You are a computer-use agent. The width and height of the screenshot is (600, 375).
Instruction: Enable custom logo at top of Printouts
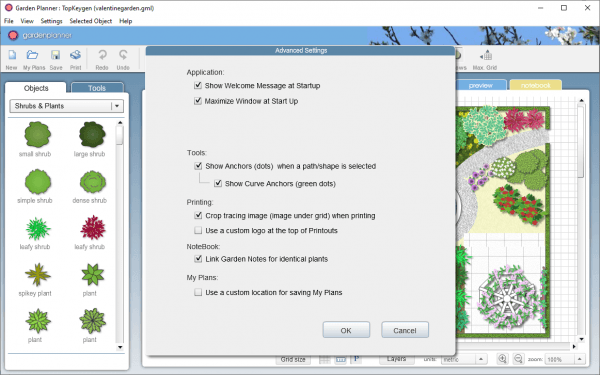198,230
